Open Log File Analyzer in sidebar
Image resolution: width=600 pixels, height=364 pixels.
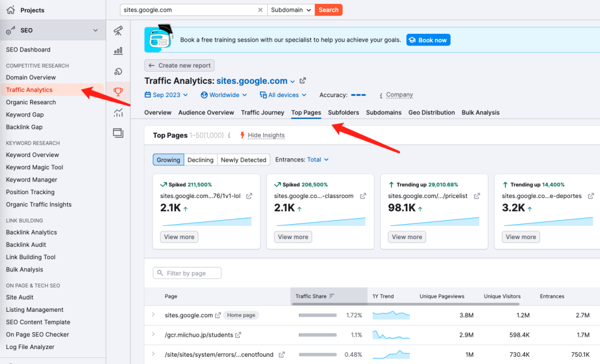30,347
